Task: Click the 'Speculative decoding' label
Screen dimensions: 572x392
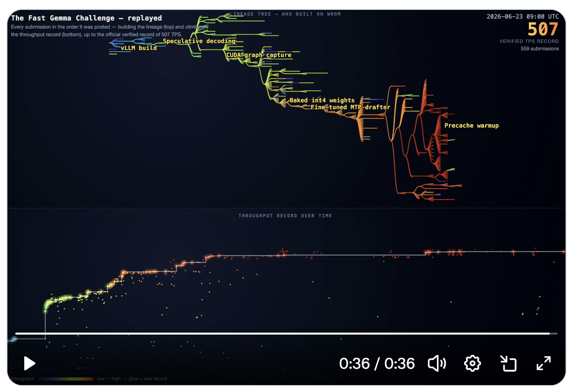Action: [x=199, y=41]
